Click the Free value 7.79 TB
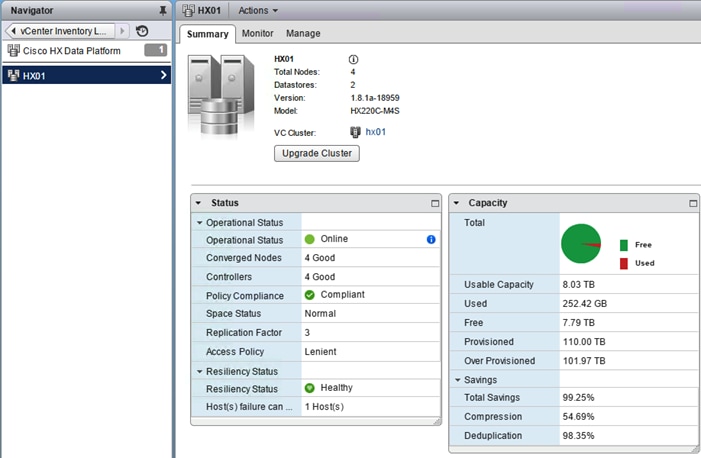This screenshot has width=701, height=458. (x=579, y=322)
